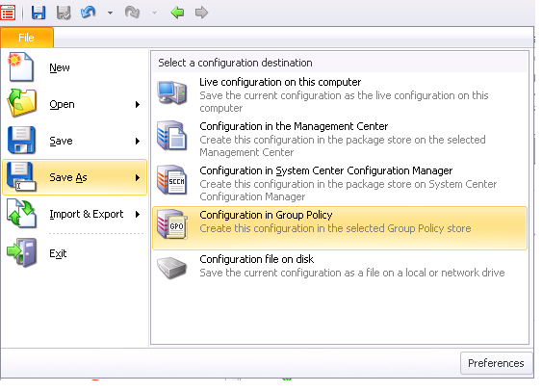Open the Undo history dropdown arrow

point(110,13)
